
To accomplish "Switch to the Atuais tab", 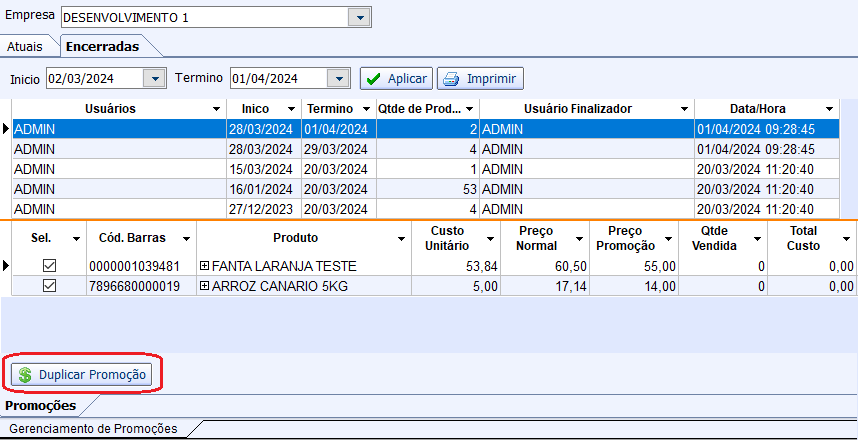I will coord(24,46).
